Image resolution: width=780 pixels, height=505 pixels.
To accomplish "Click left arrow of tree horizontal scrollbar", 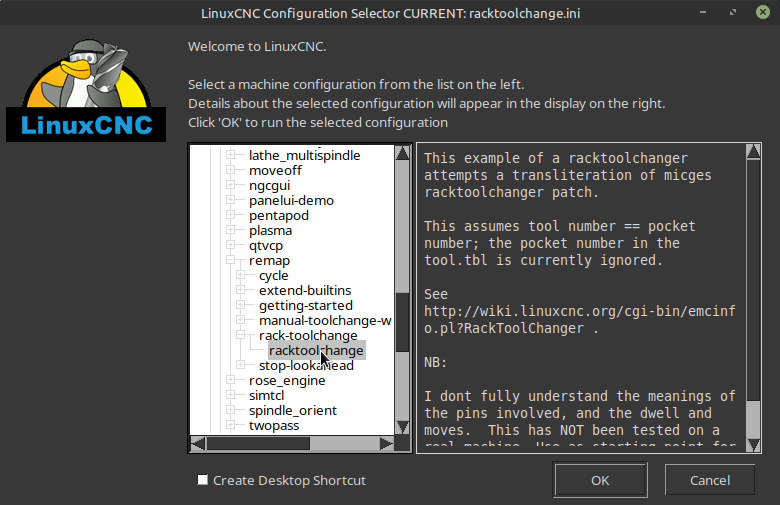I will tap(198, 443).
